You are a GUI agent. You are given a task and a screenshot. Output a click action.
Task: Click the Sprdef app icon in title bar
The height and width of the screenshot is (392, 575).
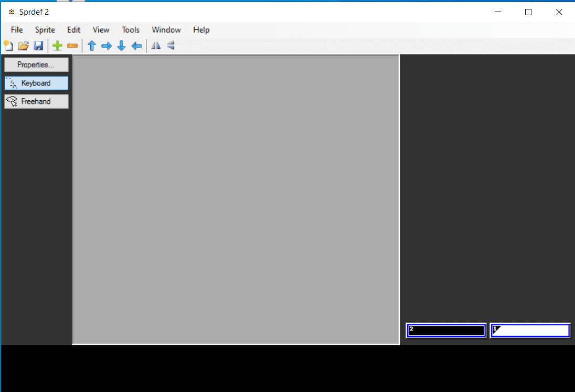[12, 12]
